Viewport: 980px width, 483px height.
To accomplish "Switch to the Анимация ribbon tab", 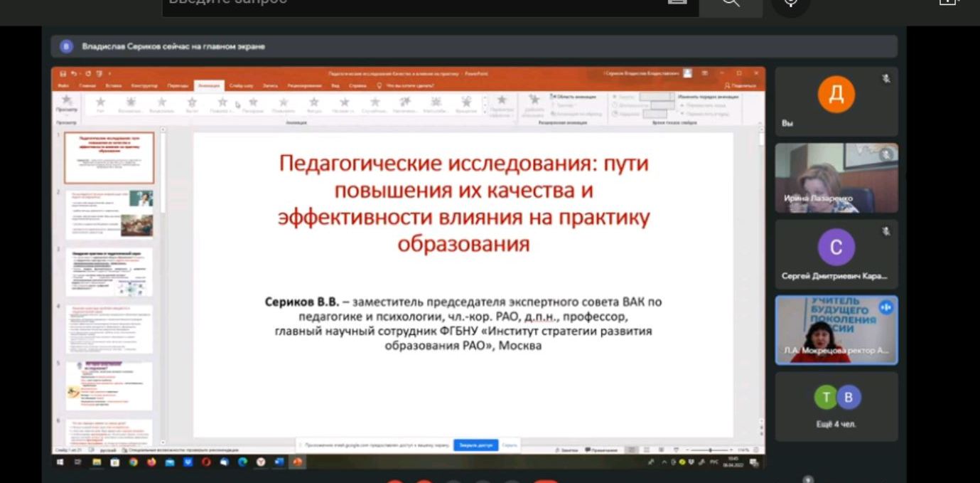I will click(x=209, y=85).
